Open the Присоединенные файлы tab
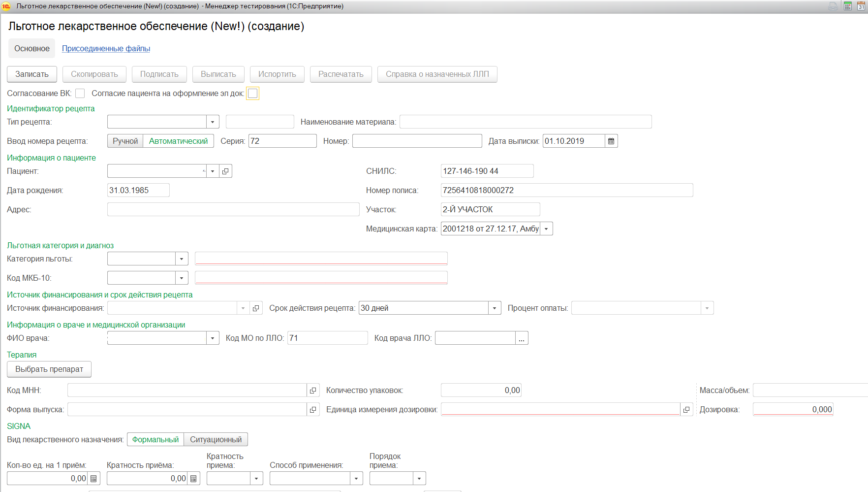The image size is (868, 492). (106, 48)
